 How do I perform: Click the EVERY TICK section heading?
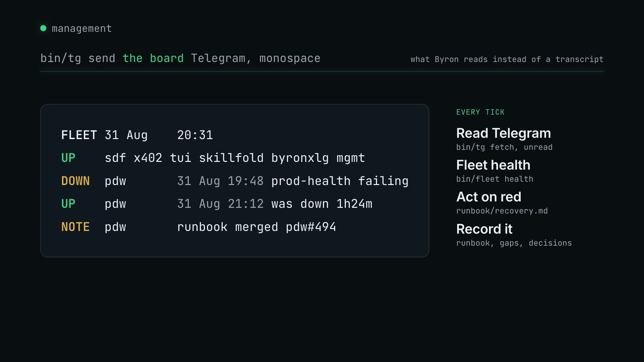(x=480, y=112)
